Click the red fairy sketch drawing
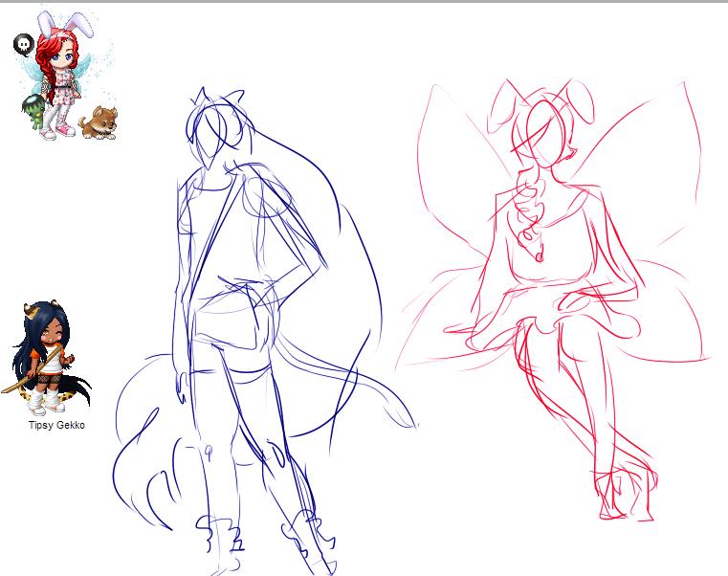This screenshot has width=728, height=576. click(x=553, y=299)
